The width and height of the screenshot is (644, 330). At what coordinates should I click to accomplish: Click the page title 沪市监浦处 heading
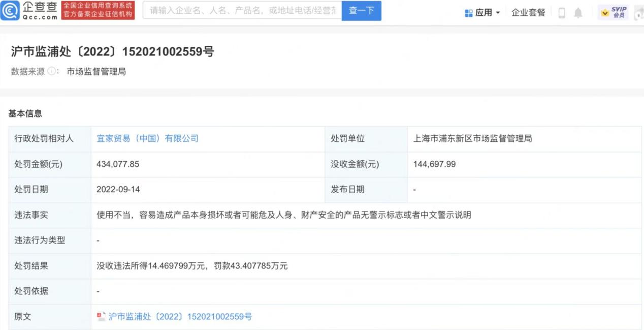(x=112, y=51)
